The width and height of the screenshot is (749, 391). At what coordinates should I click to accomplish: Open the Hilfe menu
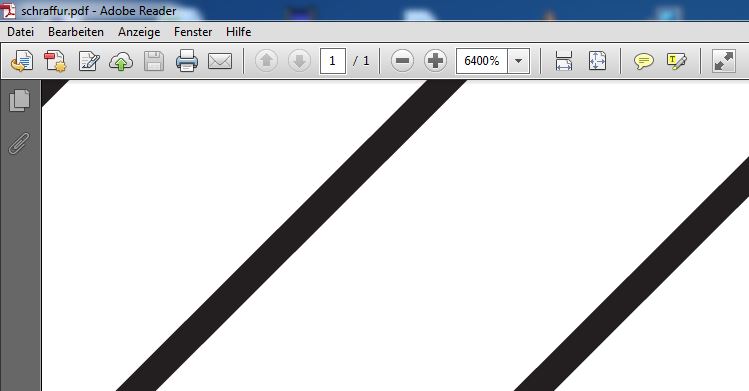coord(238,32)
